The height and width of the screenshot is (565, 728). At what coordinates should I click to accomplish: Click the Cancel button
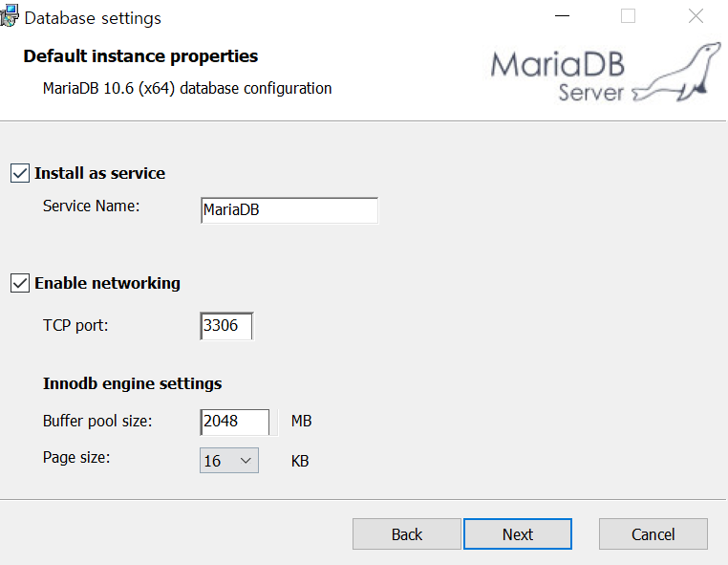click(653, 534)
